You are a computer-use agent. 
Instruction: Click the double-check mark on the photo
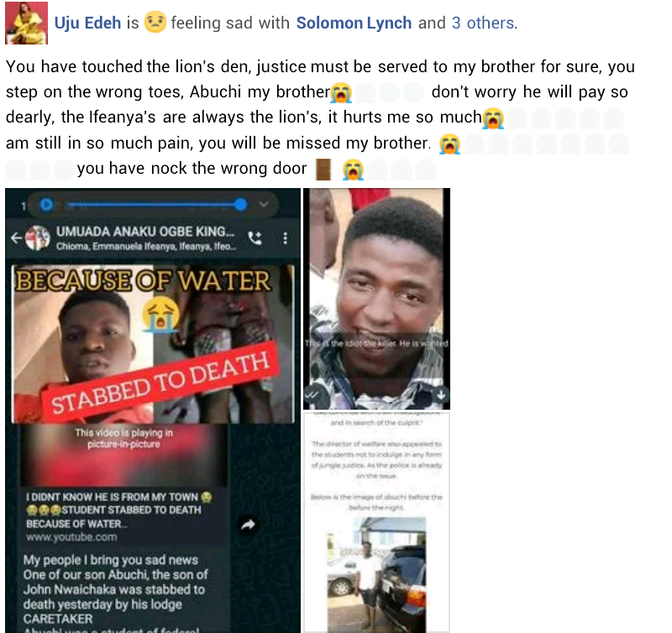coord(312,395)
